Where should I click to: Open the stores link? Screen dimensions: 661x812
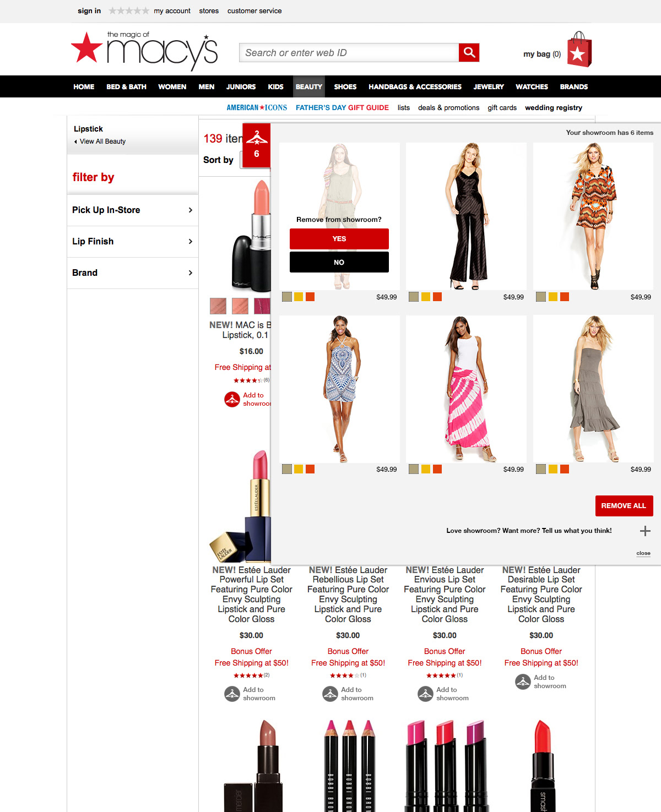[x=209, y=10]
